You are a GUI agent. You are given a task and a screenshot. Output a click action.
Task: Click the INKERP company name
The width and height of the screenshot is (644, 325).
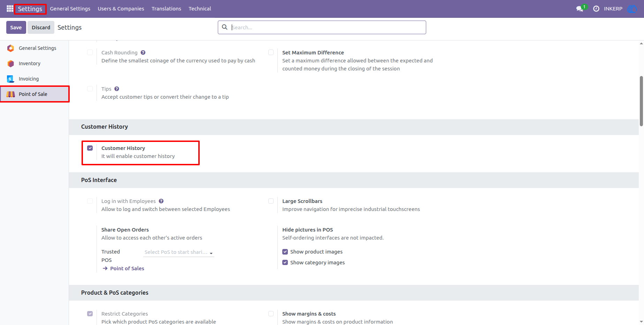613,9
